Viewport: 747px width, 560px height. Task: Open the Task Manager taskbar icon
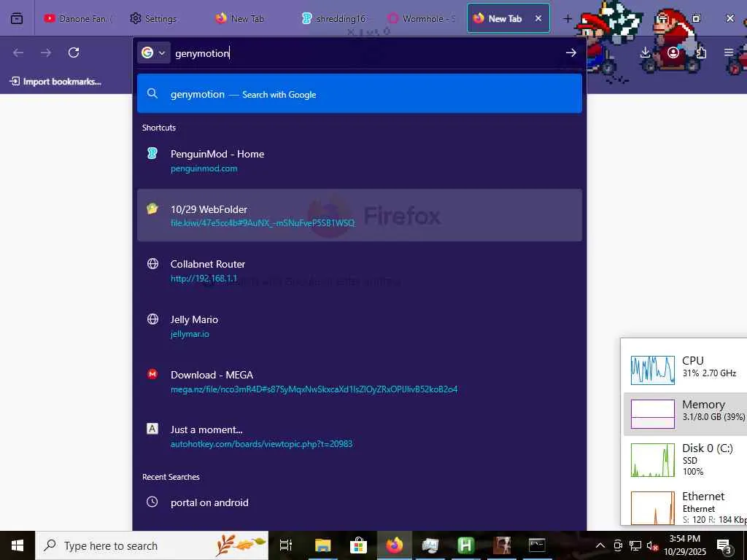[x=430, y=545]
